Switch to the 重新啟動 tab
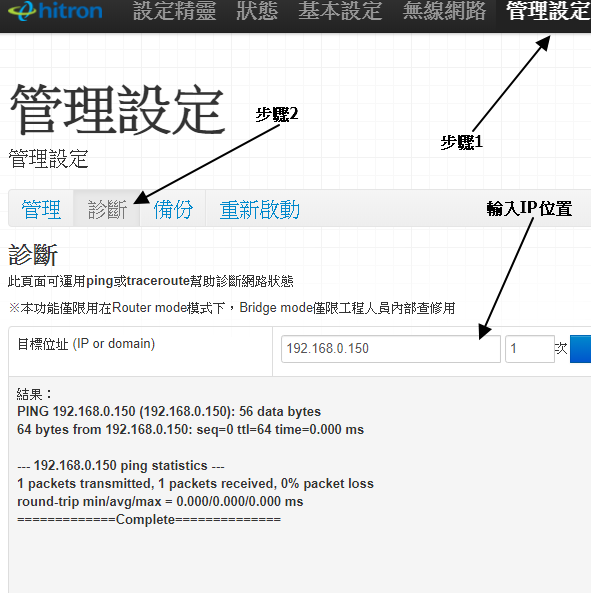The width and height of the screenshot is (591, 593). (x=260, y=209)
